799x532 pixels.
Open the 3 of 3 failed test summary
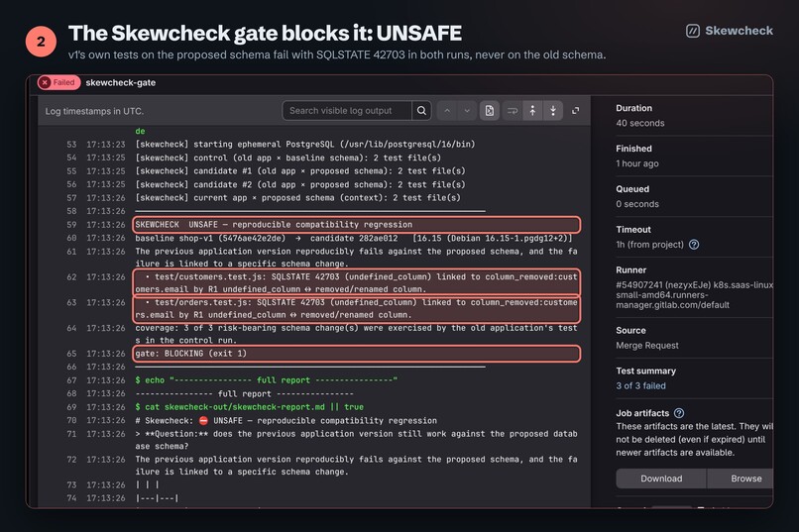[640, 386]
